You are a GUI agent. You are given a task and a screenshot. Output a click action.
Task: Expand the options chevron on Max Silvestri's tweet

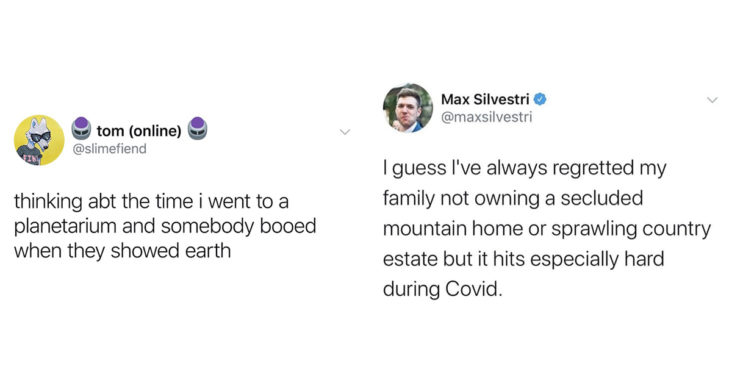point(712,100)
